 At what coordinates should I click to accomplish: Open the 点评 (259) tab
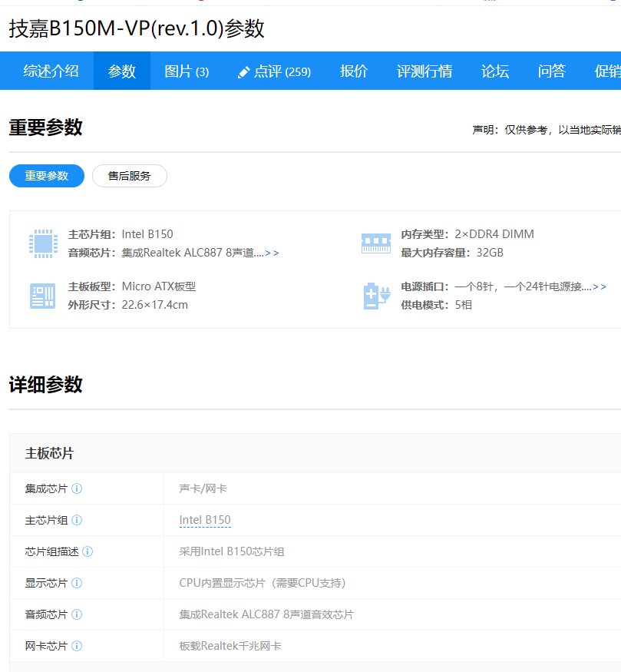[x=282, y=71]
